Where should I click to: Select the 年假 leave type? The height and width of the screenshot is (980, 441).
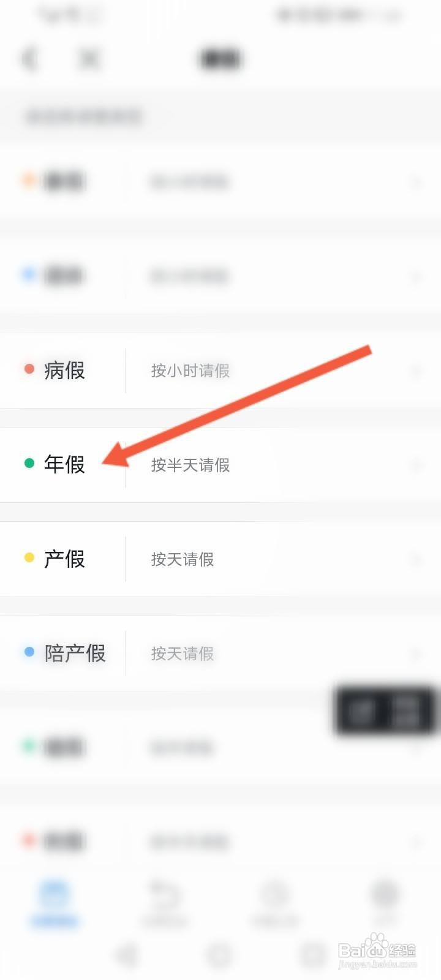[64, 464]
